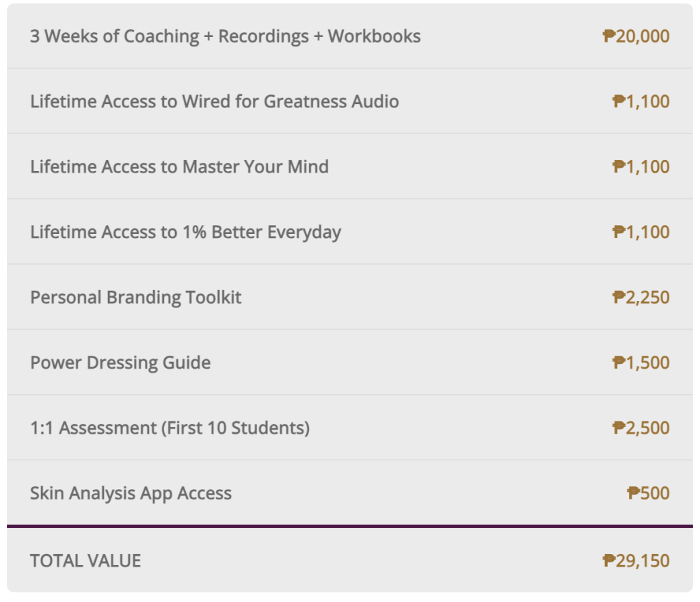The width and height of the screenshot is (700, 602).
Task: Click the Master Your Mind ₱1,100 price
Action: click(641, 167)
